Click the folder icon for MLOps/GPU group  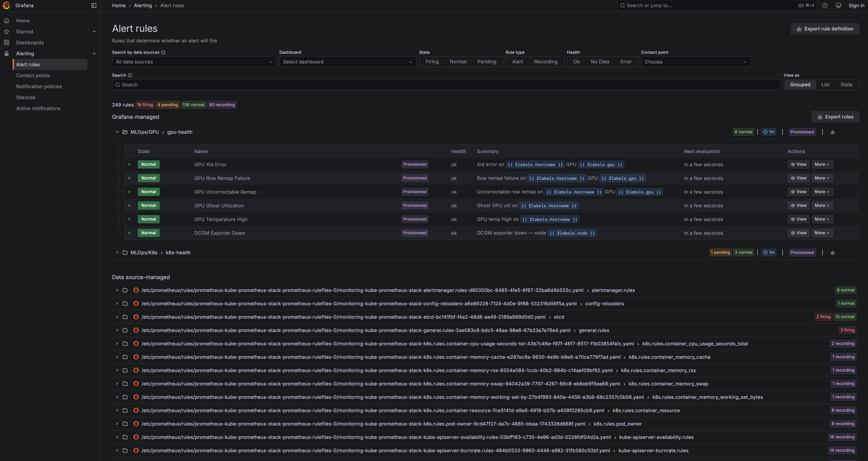pos(125,132)
